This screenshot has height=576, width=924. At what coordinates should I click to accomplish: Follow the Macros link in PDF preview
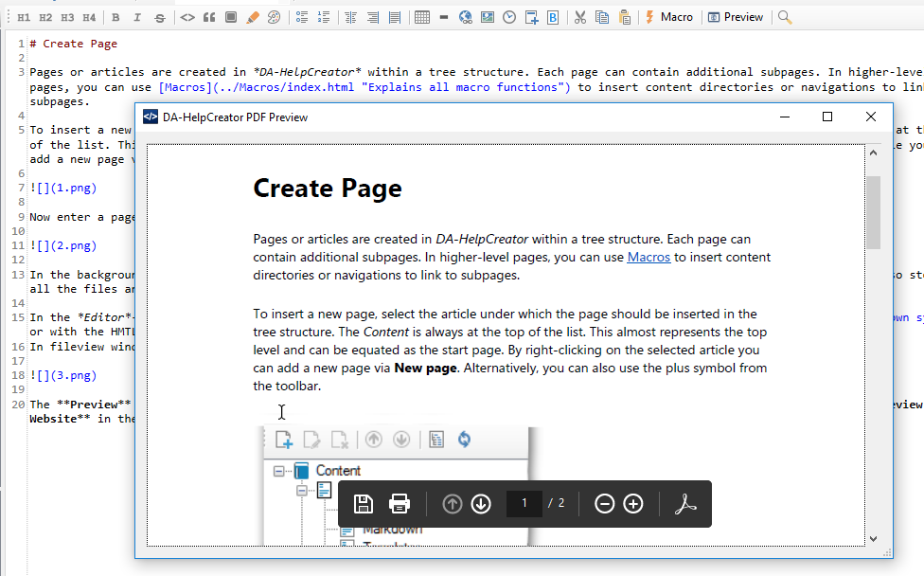tap(649, 257)
